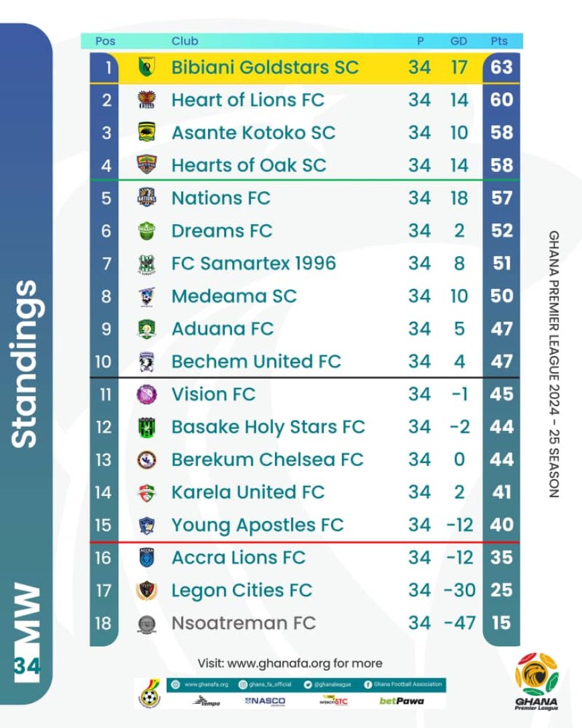Click Nsoatreman FC's 15 points value

coord(501,623)
